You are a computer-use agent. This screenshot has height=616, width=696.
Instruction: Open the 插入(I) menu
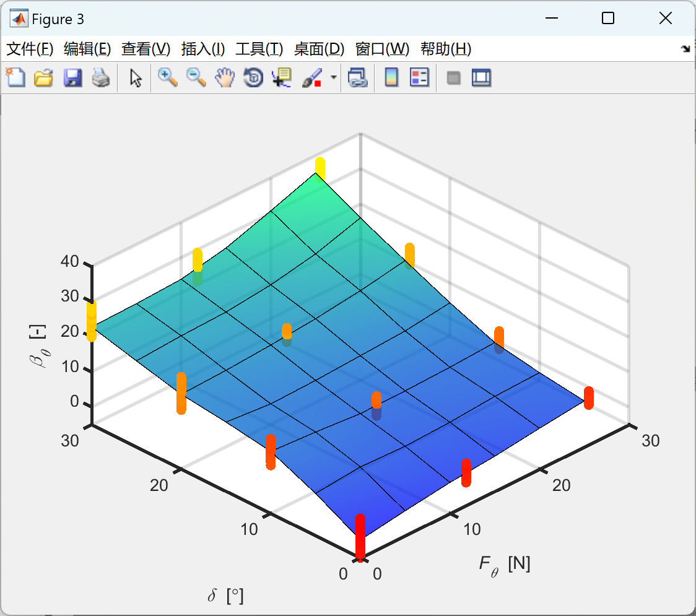pos(202,50)
